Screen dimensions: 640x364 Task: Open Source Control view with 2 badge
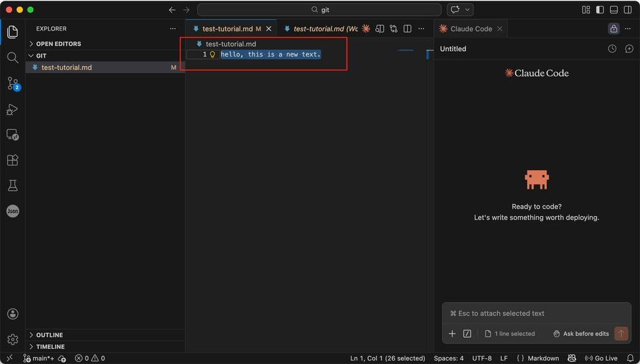(x=13, y=84)
